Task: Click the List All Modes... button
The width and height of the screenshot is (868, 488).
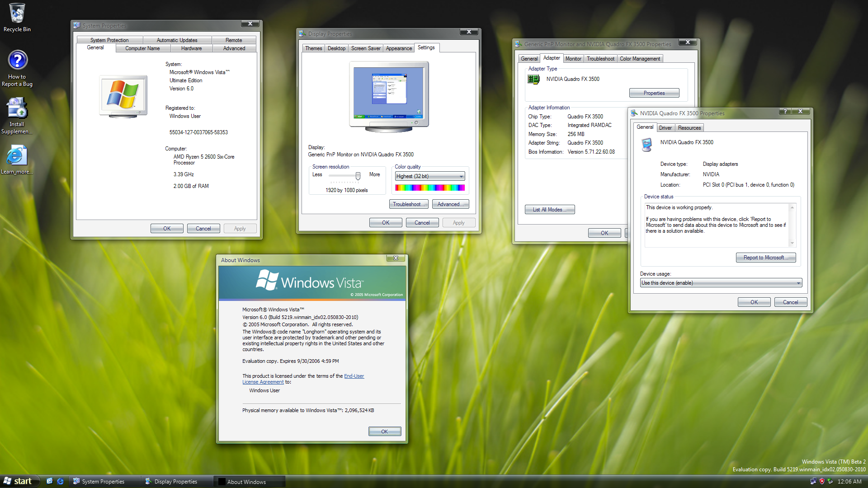Action: pos(550,210)
